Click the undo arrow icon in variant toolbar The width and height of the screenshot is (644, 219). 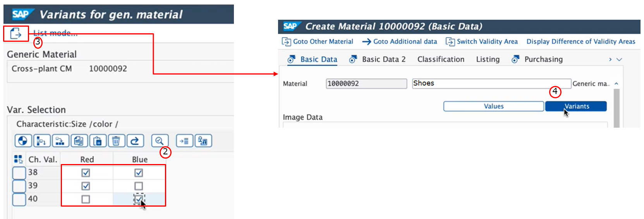[135, 141]
